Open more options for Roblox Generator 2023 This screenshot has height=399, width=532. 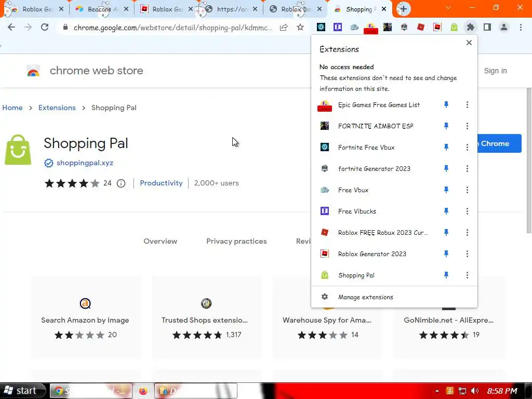467,254
